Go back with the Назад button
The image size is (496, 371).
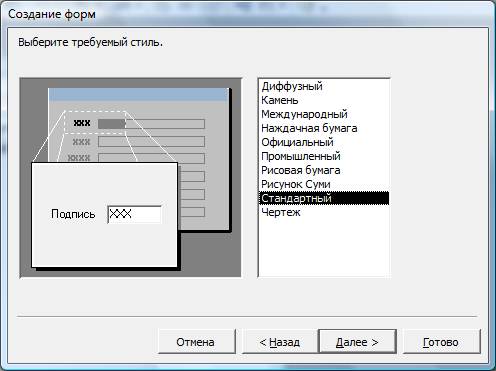pos(279,342)
